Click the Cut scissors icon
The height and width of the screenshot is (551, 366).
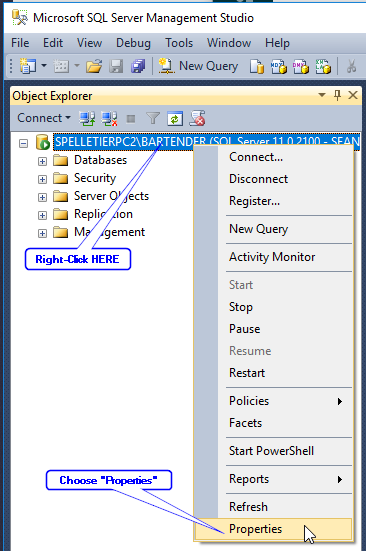tap(351, 66)
